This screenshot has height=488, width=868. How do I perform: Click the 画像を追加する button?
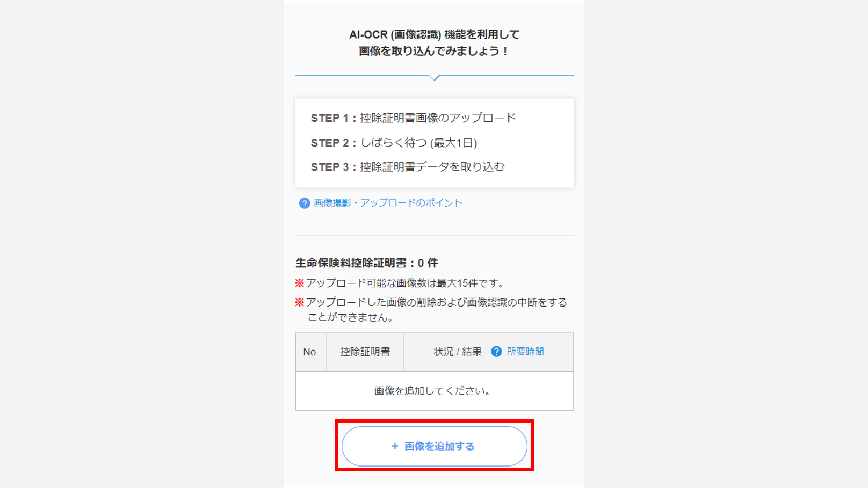click(x=435, y=446)
